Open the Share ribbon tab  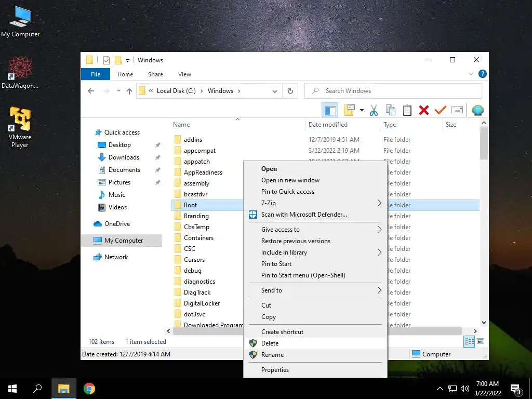(155, 74)
